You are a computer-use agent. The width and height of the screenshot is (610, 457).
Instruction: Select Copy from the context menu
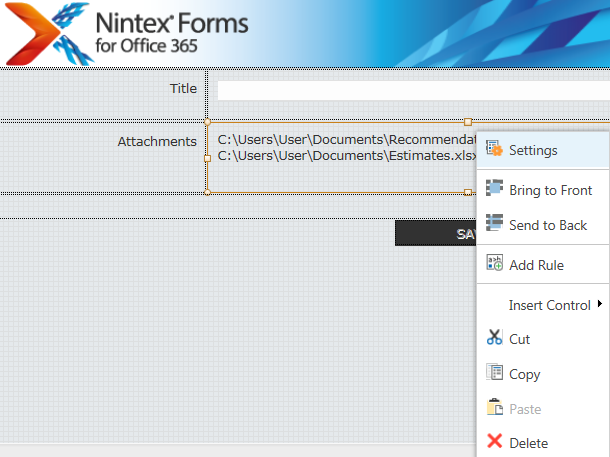tap(543, 374)
